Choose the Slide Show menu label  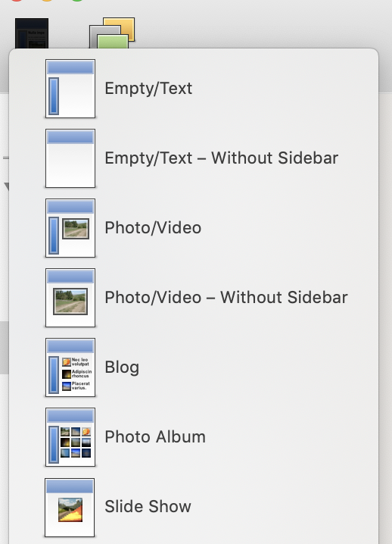(x=148, y=507)
